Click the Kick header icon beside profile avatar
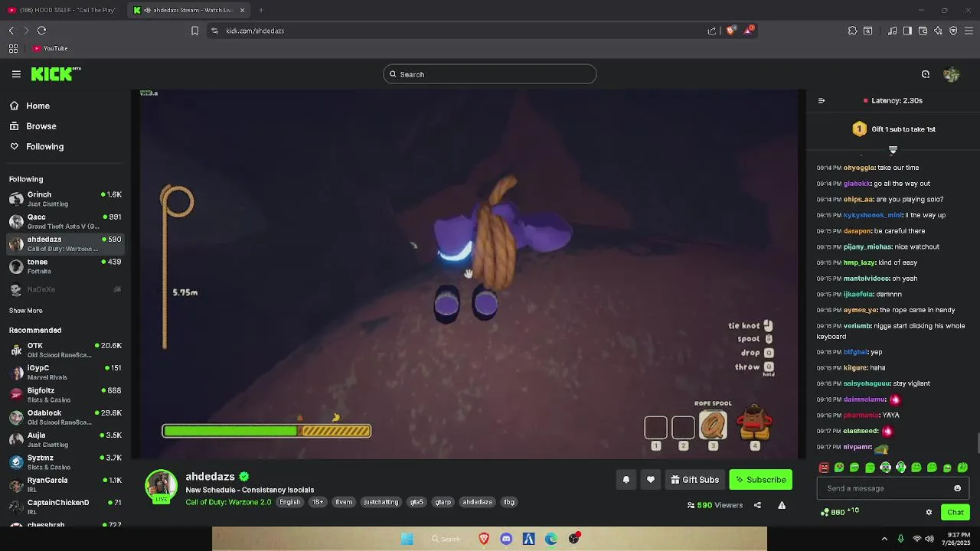Image resolution: width=980 pixels, height=551 pixels. pos(926,74)
